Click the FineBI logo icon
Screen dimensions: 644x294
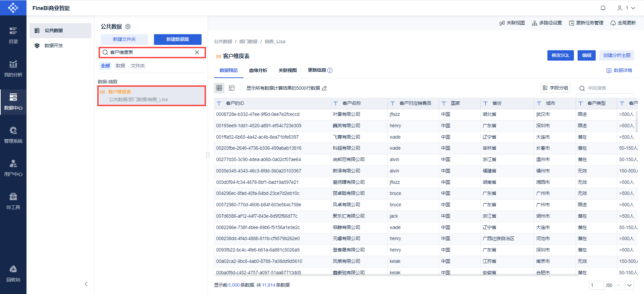13,8
